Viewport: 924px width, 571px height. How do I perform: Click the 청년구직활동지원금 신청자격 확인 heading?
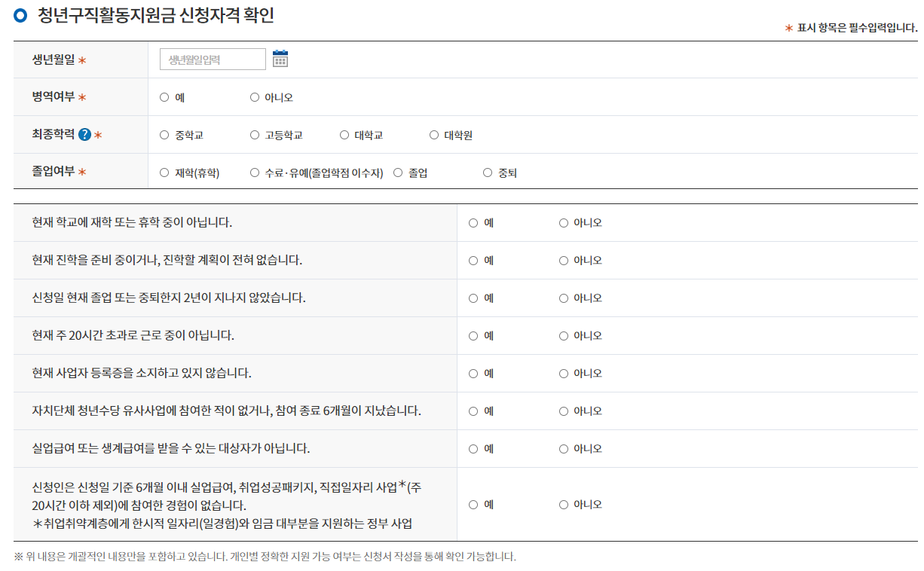156,14
